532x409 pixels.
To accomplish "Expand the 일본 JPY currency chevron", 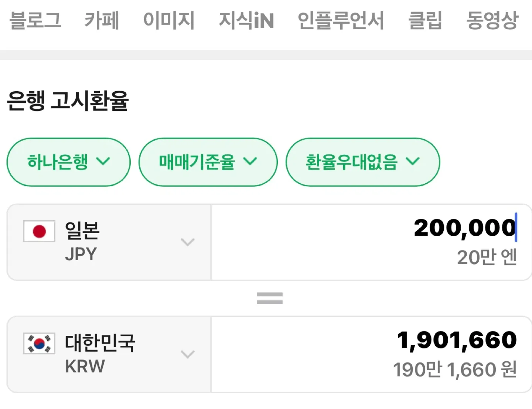I will [x=188, y=242].
